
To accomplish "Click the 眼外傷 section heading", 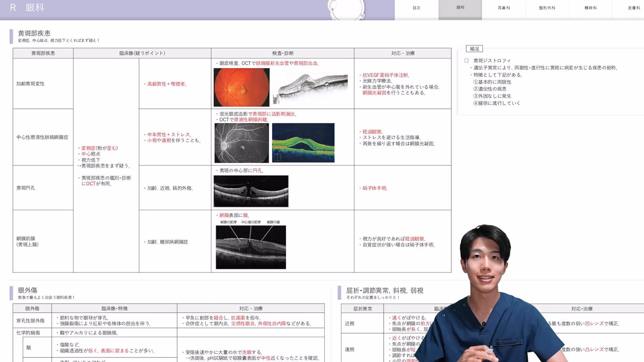I will pyautogui.click(x=28, y=290).
